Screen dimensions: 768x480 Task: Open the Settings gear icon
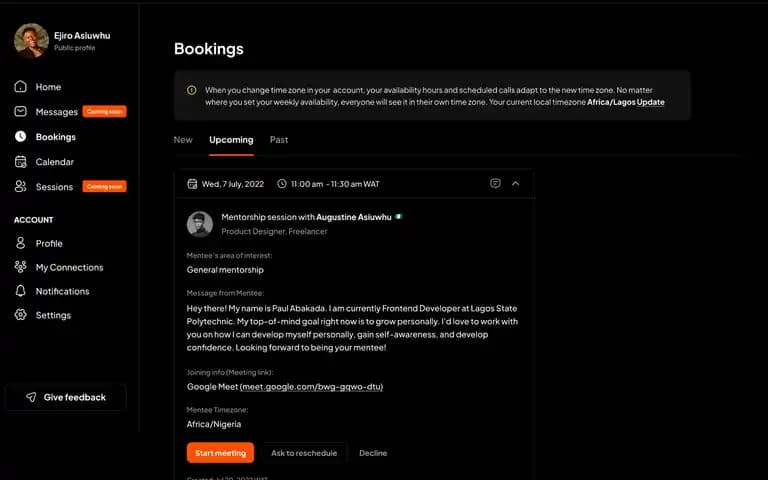[21, 315]
